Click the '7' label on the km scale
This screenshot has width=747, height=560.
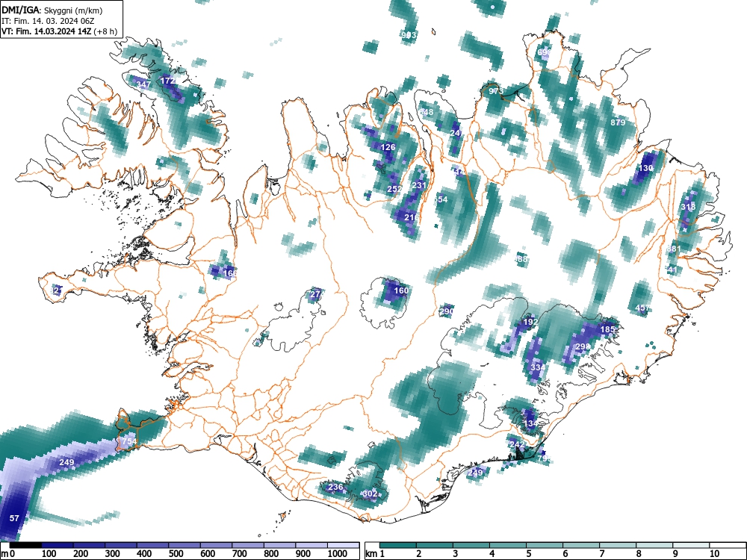point(601,554)
